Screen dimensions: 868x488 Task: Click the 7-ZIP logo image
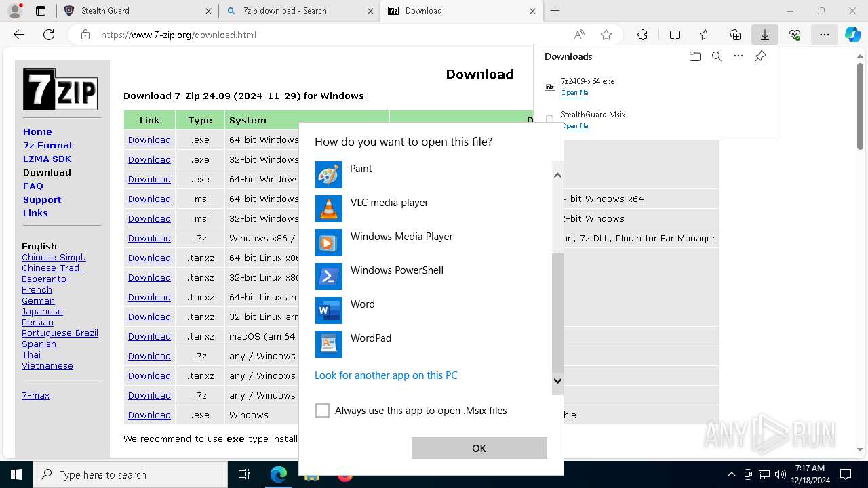coord(60,89)
